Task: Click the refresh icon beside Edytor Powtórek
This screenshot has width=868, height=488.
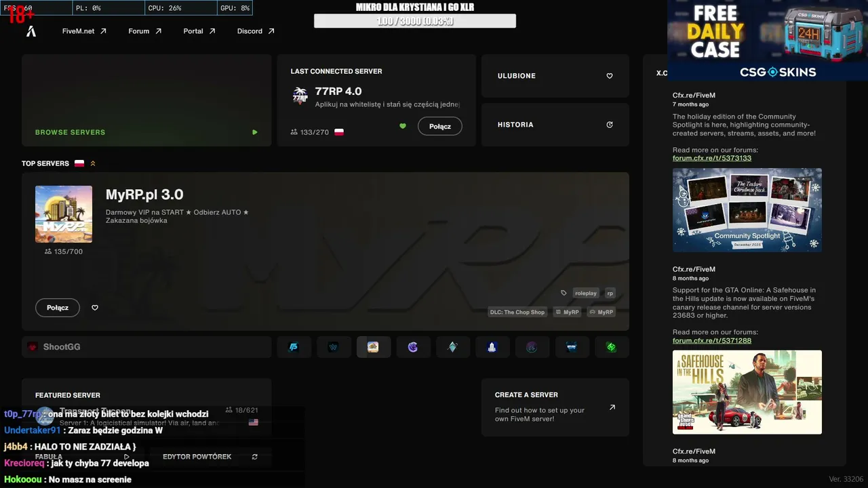Action: pyautogui.click(x=255, y=457)
